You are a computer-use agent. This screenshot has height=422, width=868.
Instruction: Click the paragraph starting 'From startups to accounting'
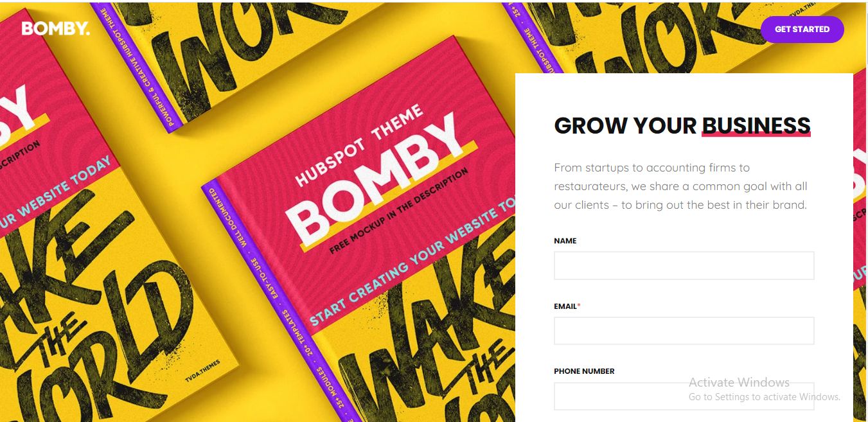click(x=681, y=186)
